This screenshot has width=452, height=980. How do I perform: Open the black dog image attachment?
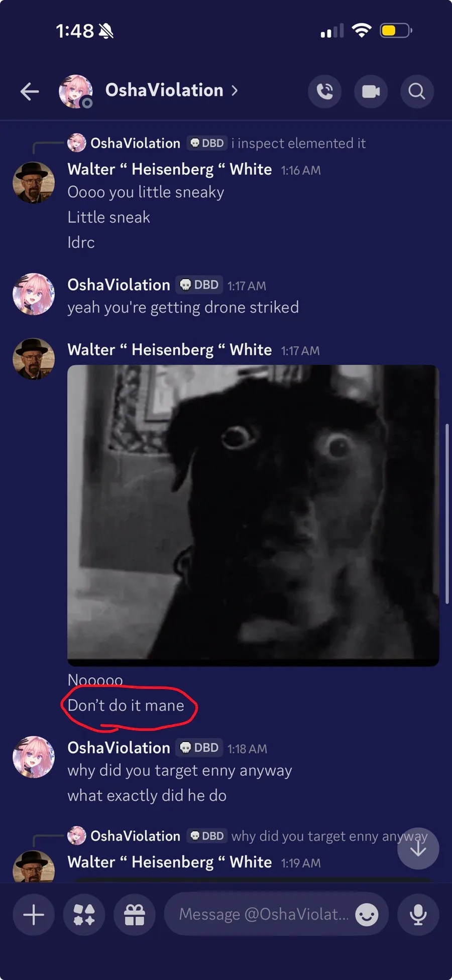[x=253, y=516]
